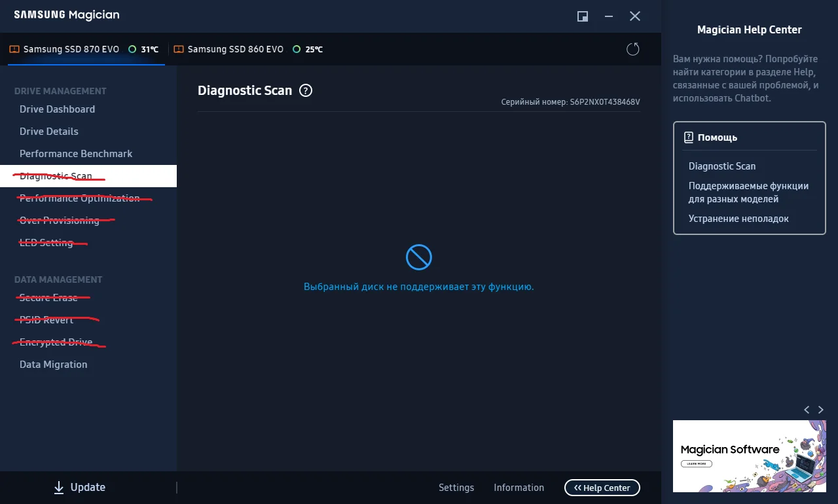Click the Update download arrow icon
This screenshot has height=504, width=838.
[59, 488]
